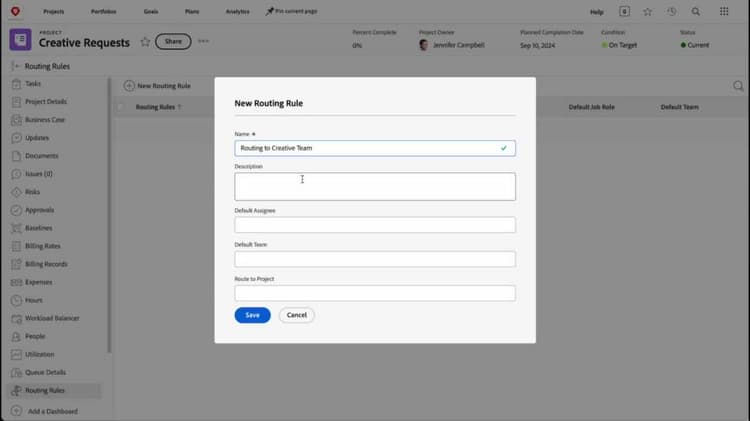This screenshot has height=421, width=750.
Task: Select Routing Rules in the sidebar
Action: pos(54,390)
